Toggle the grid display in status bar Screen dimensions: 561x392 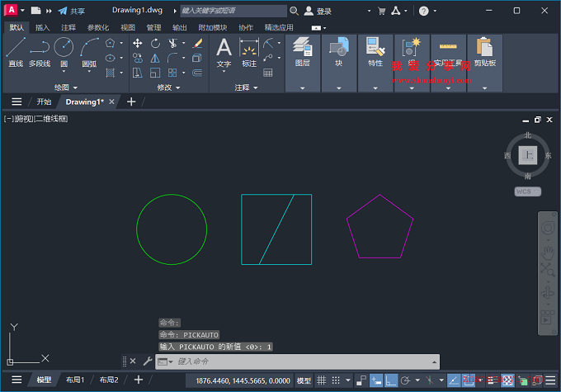click(321, 380)
